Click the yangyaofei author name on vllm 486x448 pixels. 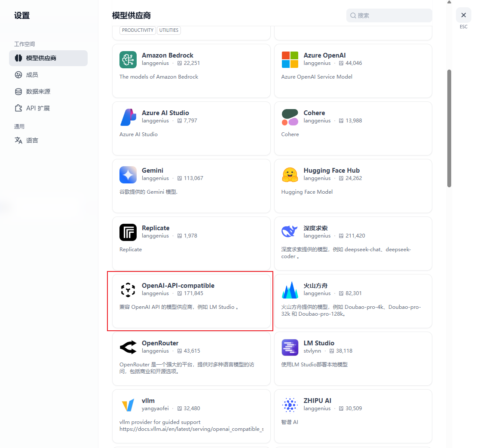(x=155, y=408)
